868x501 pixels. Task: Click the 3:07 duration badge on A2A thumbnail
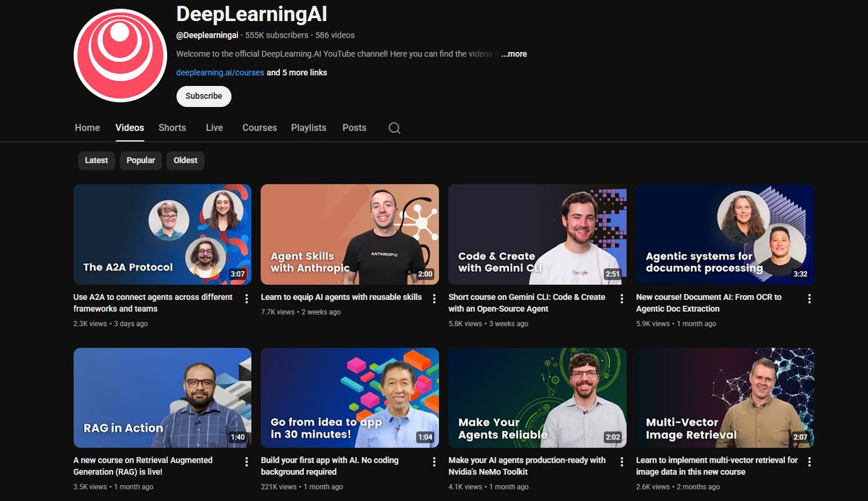pyautogui.click(x=237, y=275)
